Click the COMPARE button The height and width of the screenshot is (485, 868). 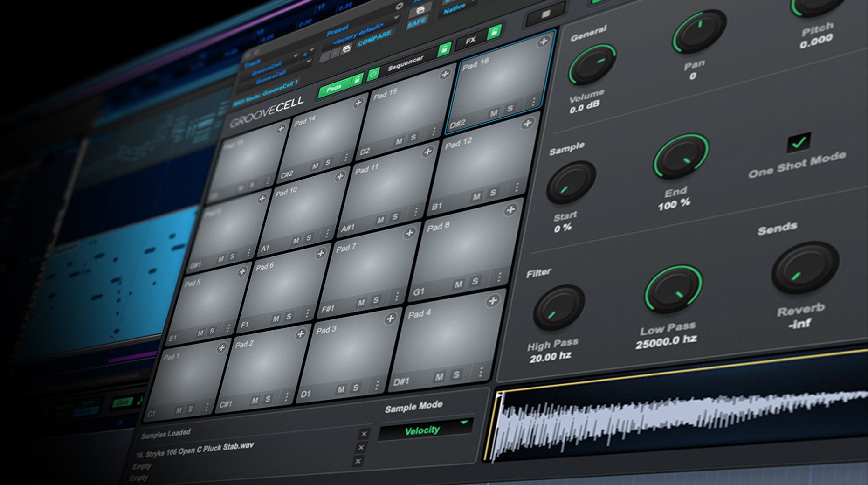[x=374, y=39]
